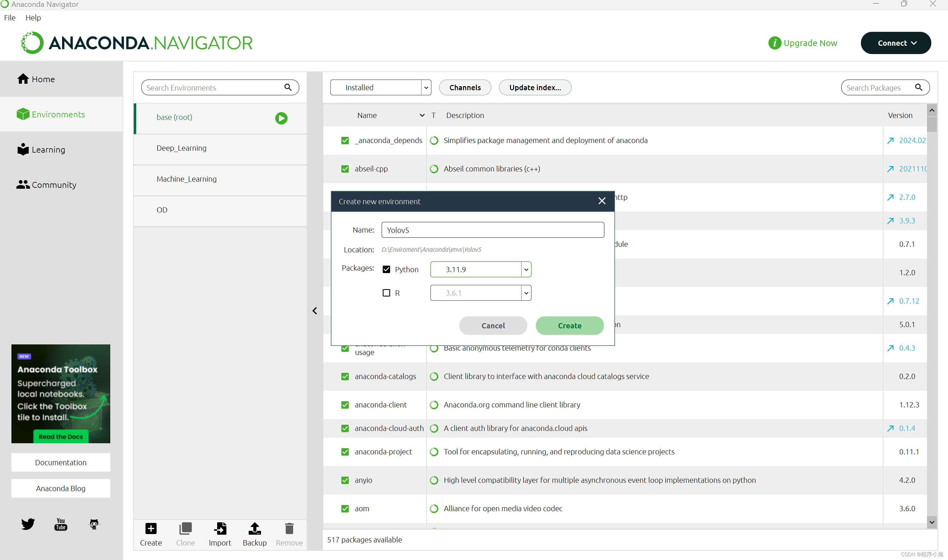Toggle the anaconda-project package checkbox
Screen dimensions: 948x560
344,452
